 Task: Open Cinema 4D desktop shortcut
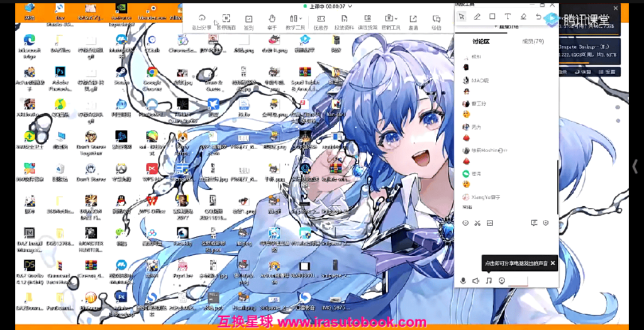pyautogui.click(x=91, y=269)
